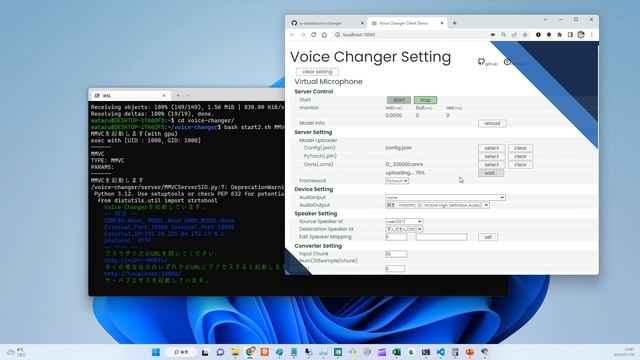Open AudioInput dropdown
Image resolution: width=640 pixels, height=360 pixels.
click(445, 197)
